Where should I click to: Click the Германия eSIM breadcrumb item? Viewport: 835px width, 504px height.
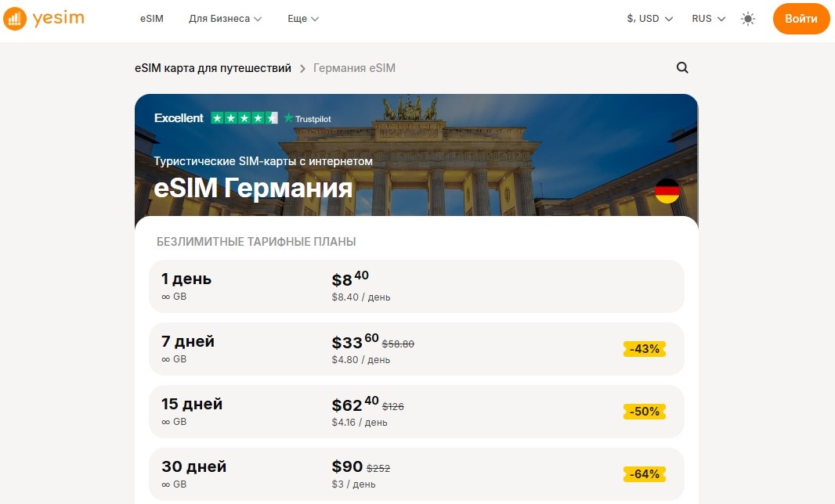[353, 68]
